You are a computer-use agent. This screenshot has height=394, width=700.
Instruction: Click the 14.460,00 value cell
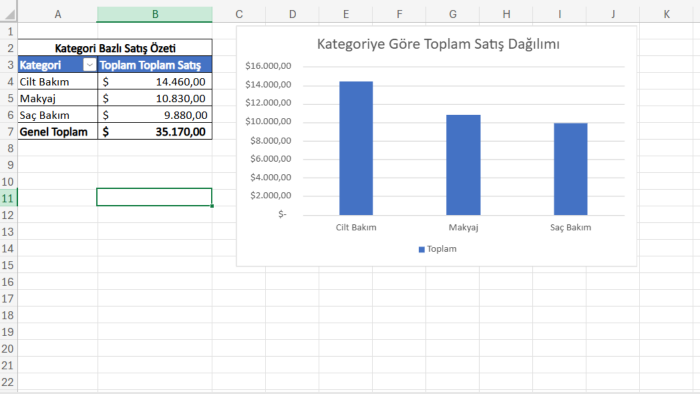(154, 82)
